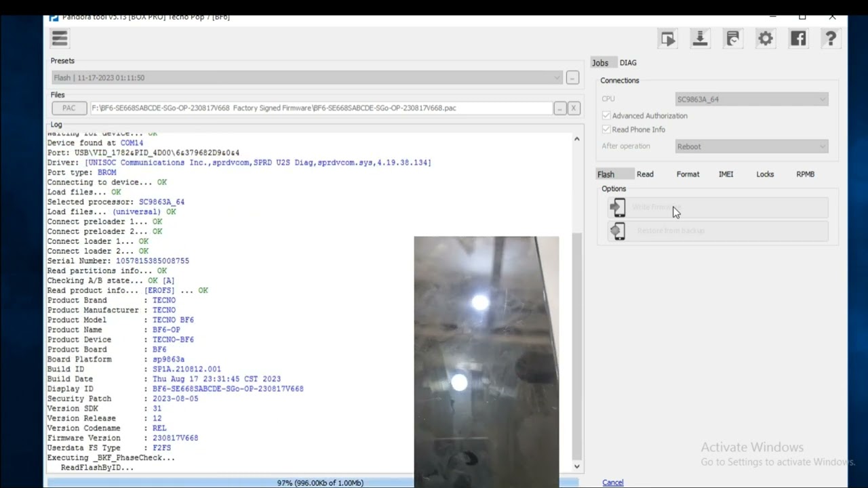Toggle Read Phone Info checkbox

606,129
